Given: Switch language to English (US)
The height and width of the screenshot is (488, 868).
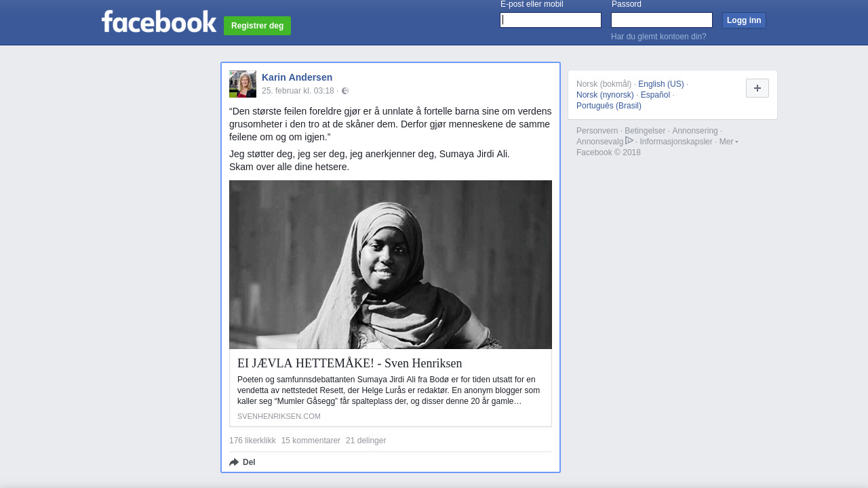Looking at the screenshot, I should click(660, 84).
